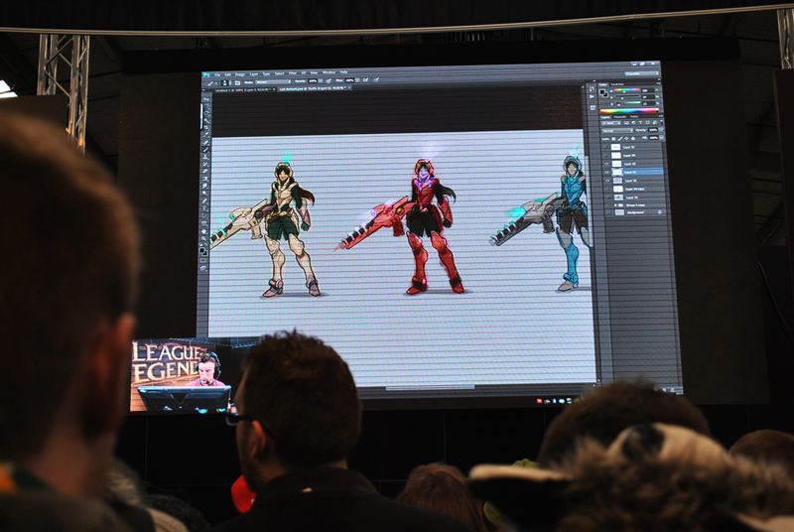
Task: Click the brush Flow field
Action: (349, 80)
